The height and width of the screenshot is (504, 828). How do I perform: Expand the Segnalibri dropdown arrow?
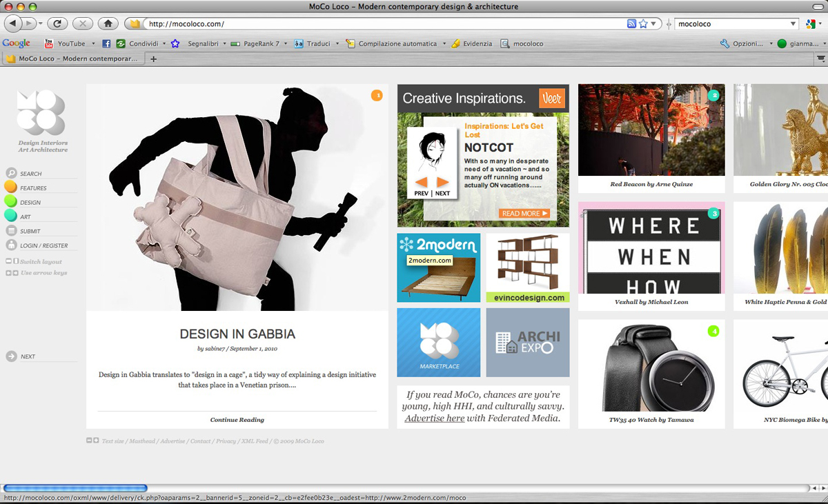[225, 43]
